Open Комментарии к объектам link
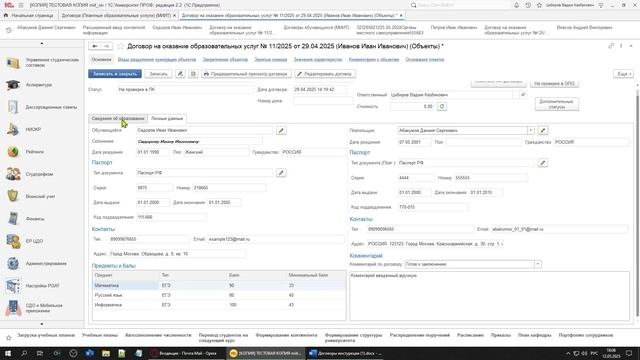 (x=374, y=60)
